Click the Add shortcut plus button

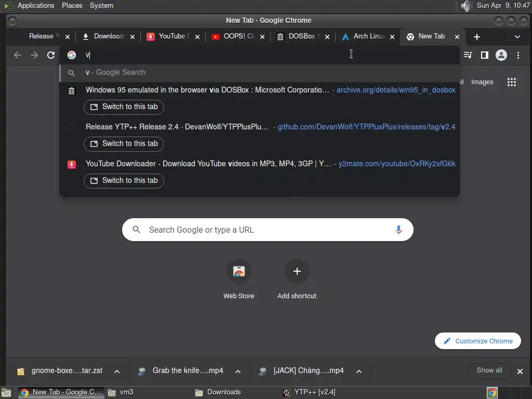point(297,271)
